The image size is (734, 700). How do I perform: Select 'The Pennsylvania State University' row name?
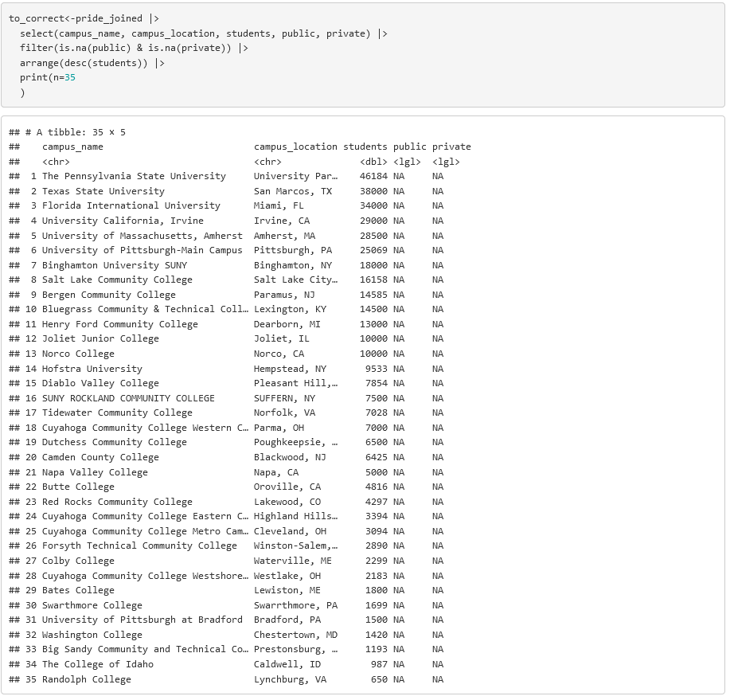click(134, 177)
